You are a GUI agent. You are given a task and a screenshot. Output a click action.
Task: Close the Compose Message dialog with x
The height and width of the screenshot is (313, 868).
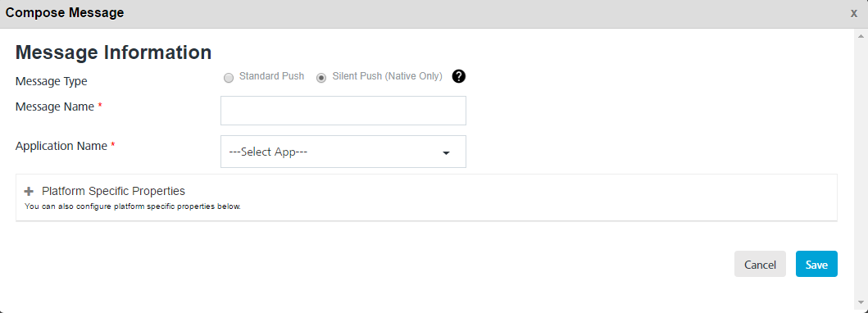pyautogui.click(x=854, y=13)
